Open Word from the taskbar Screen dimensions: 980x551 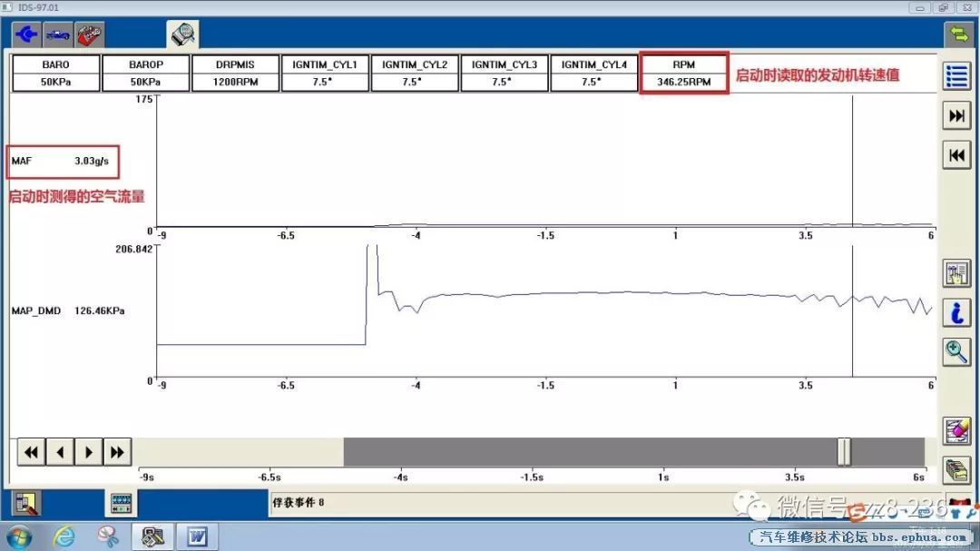click(197, 537)
